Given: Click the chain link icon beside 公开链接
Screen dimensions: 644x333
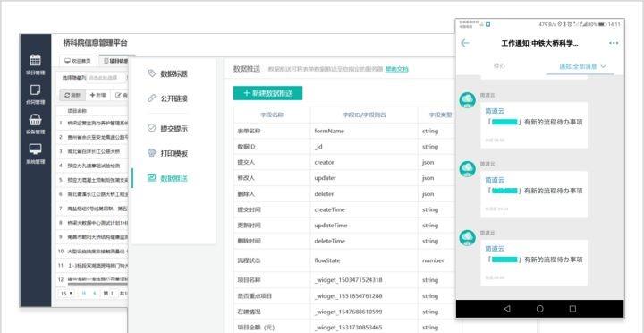Looking at the screenshot, I should (x=151, y=98).
